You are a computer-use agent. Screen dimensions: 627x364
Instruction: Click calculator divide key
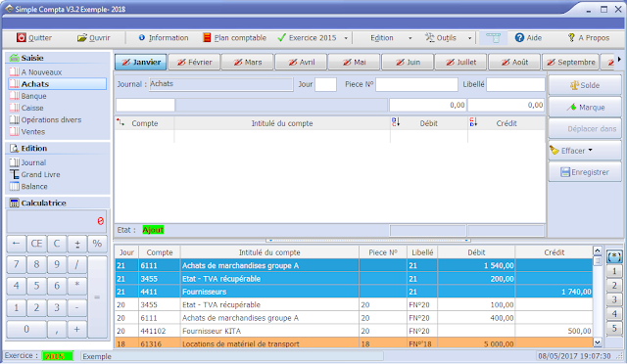[77, 264]
